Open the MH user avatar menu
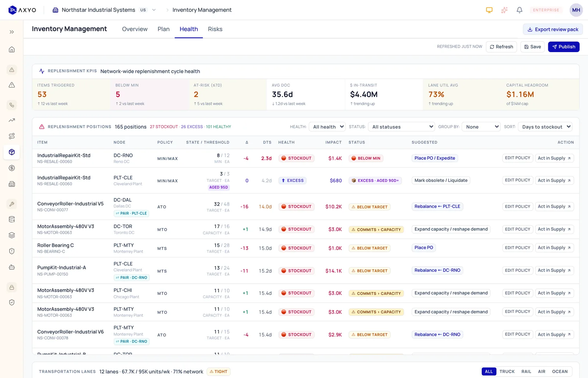588x378 pixels. [x=576, y=10]
